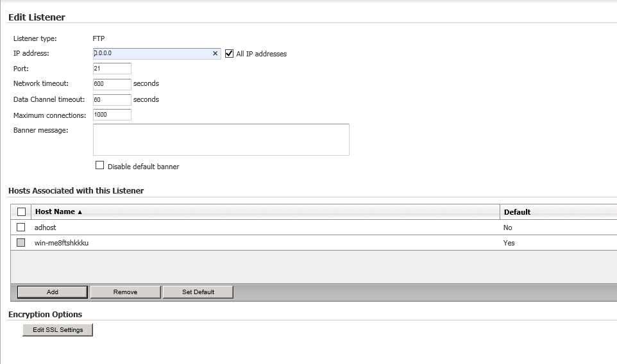
Task: Click the Edit Listener heading
Action: pyautogui.click(x=37, y=17)
